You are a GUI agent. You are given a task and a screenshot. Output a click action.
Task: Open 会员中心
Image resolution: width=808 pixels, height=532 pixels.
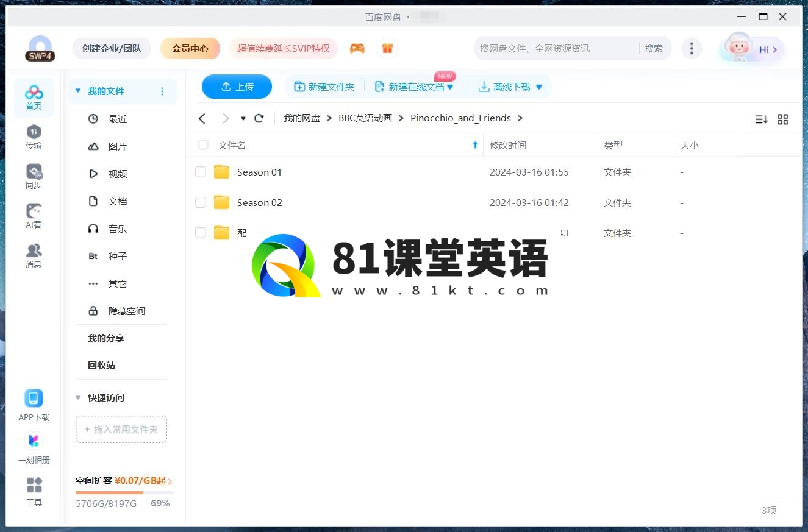(x=190, y=48)
